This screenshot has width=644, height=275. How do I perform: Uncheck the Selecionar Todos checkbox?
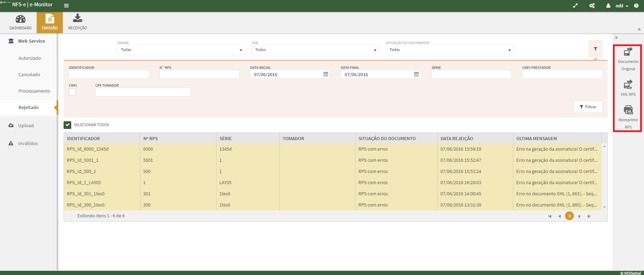[x=67, y=125]
